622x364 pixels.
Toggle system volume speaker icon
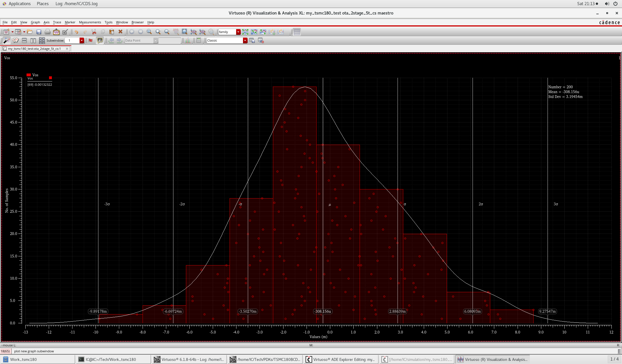tap(607, 4)
